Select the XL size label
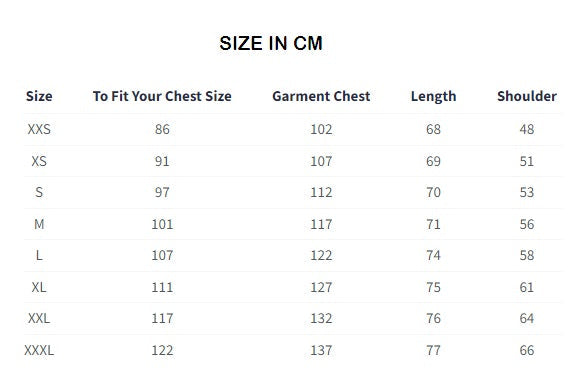The image size is (578, 387). click(x=39, y=287)
